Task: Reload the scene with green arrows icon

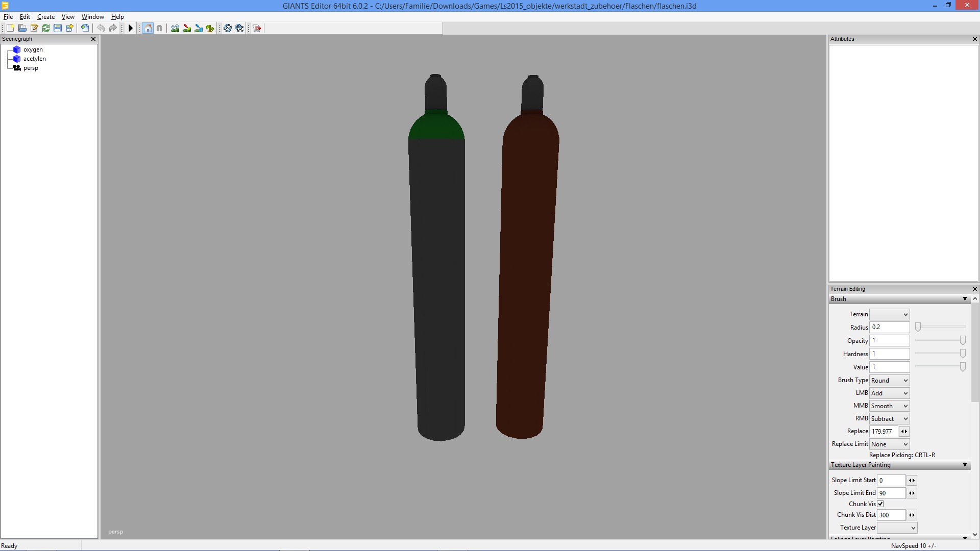Action: (x=46, y=28)
